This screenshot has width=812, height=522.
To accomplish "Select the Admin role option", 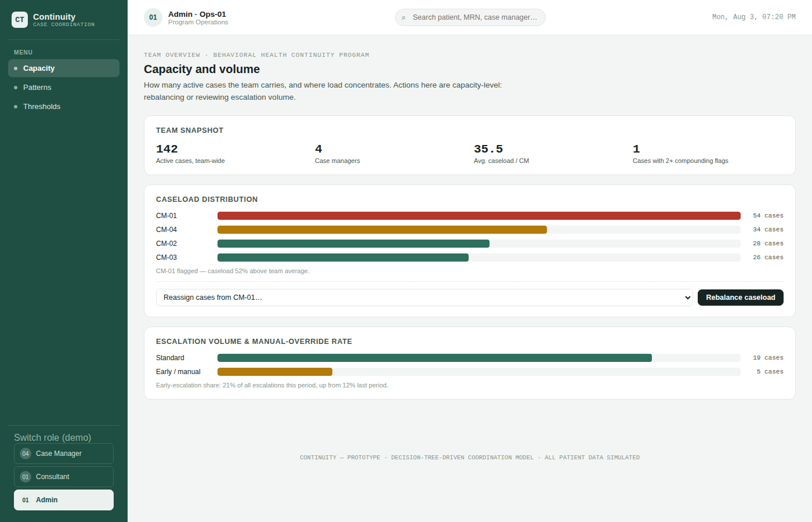I will point(64,500).
